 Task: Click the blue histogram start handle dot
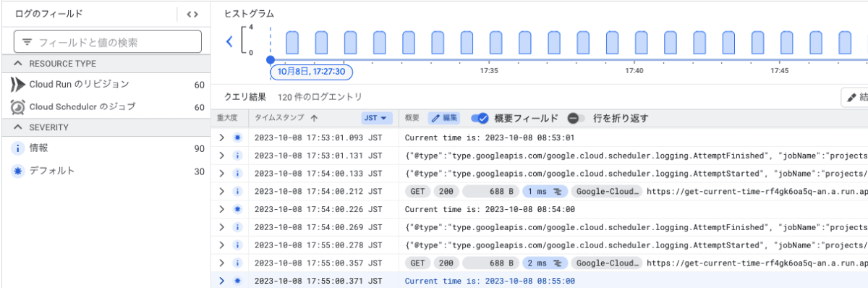tap(271, 60)
